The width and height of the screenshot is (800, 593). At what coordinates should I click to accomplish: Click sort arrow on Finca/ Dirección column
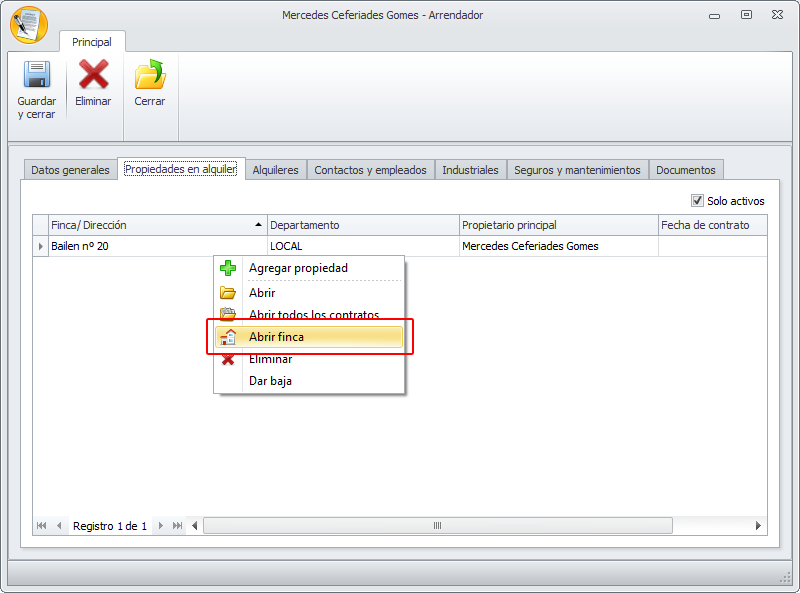(258, 225)
